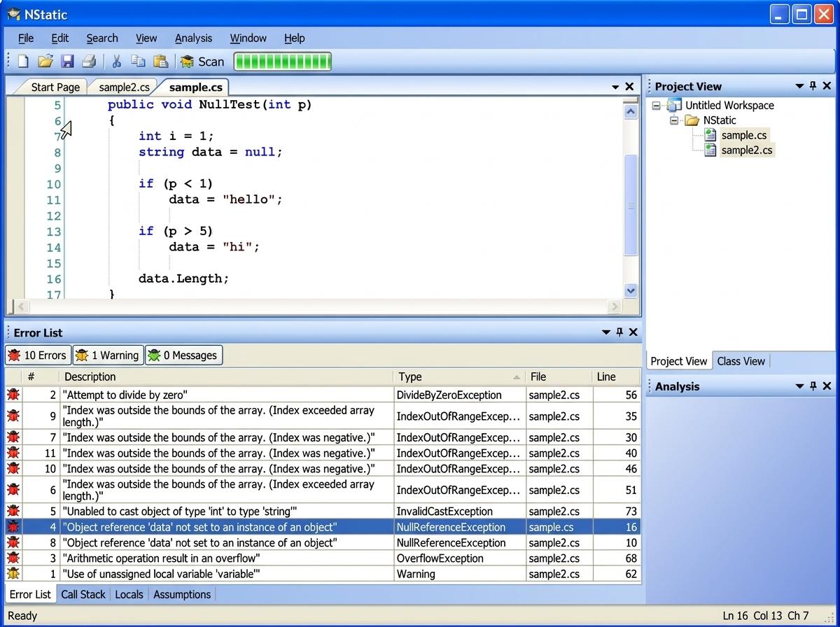Click the Paste clipboard toolbar icon
The height and width of the screenshot is (627, 840).
pos(161,62)
